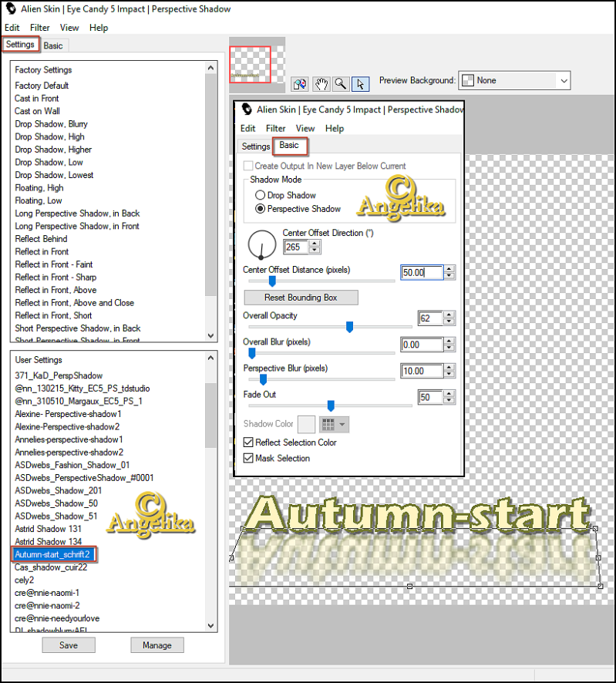Select the Floating, High preset
This screenshot has width=616, height=683.
pos(39,188)
